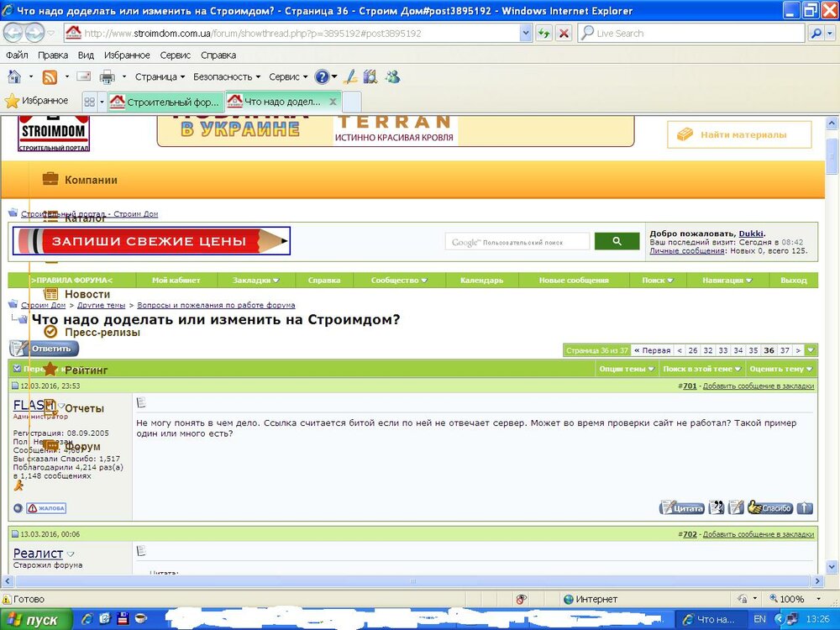
Task: Click the Print icon in toolbar
Action: (108, 77)
